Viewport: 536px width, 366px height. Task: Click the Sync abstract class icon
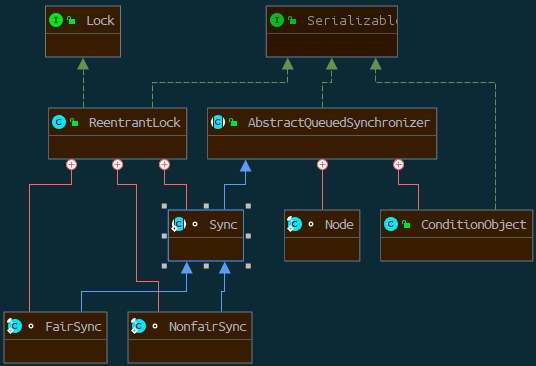coord(179,224)
